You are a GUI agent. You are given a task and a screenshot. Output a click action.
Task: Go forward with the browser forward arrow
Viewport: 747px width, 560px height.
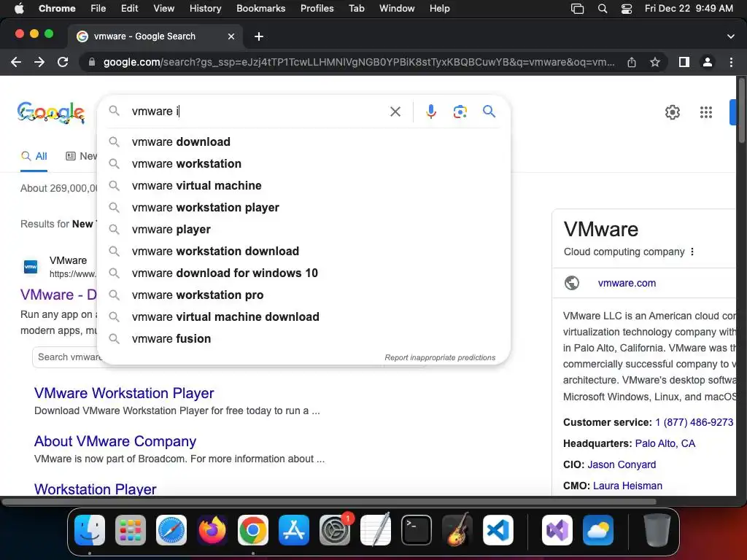tap(39, 62)
